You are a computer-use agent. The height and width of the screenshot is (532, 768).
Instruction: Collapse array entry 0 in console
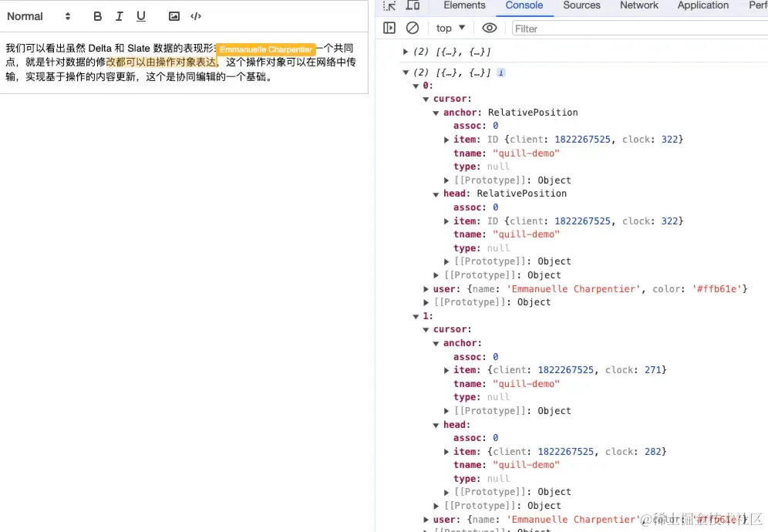(x=416, y=86)
